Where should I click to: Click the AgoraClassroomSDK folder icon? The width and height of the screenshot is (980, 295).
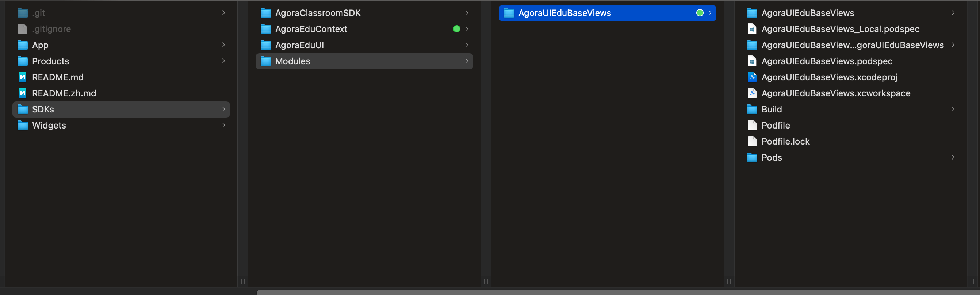[x=265, y=13]
